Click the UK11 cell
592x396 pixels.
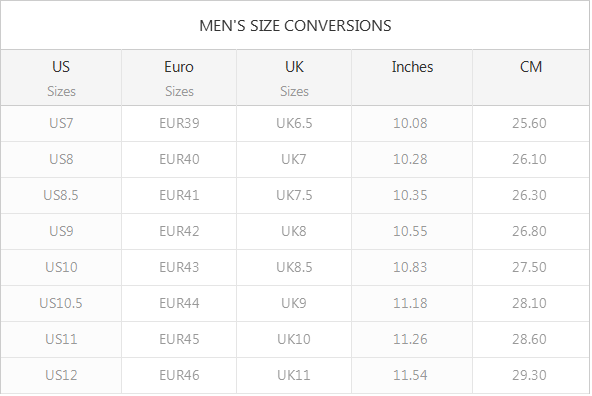(294, 375)
